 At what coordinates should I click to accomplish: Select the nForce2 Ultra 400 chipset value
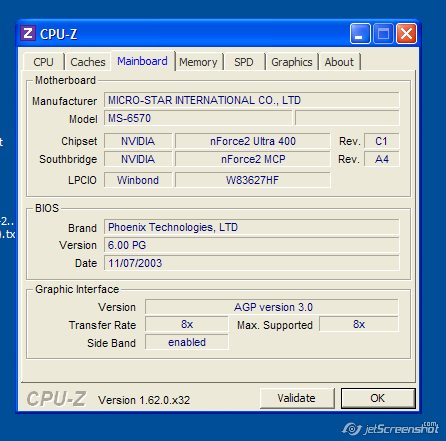click(253, 141)
